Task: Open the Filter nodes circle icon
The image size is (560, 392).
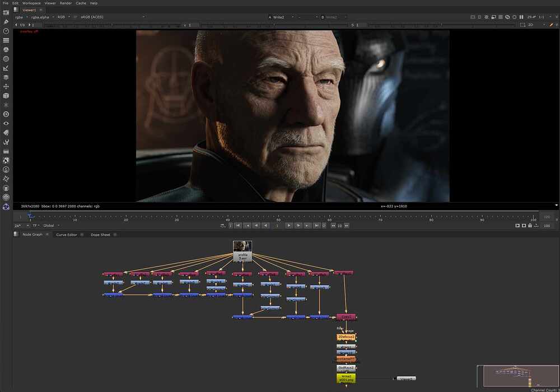Action: pos(6,59)
